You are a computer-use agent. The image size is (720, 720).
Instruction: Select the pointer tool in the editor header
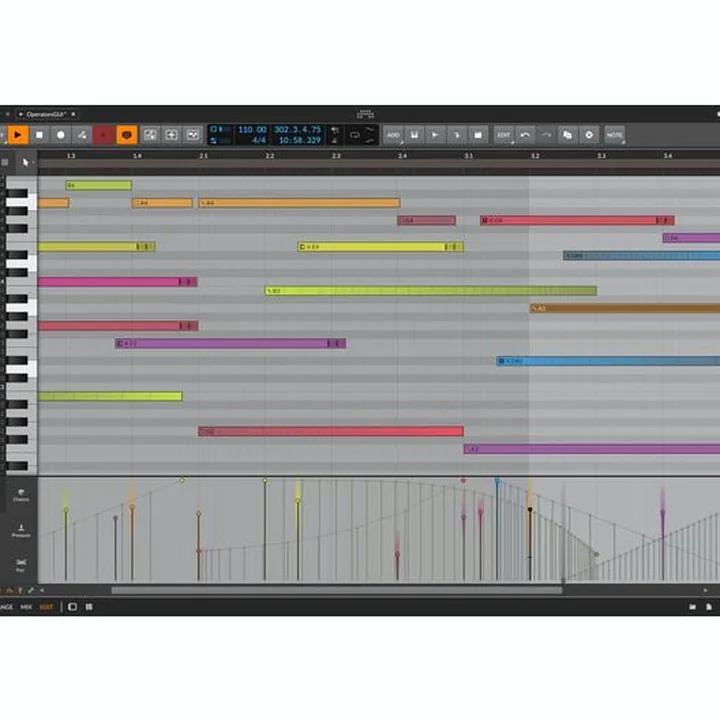[x=26, y=162]
